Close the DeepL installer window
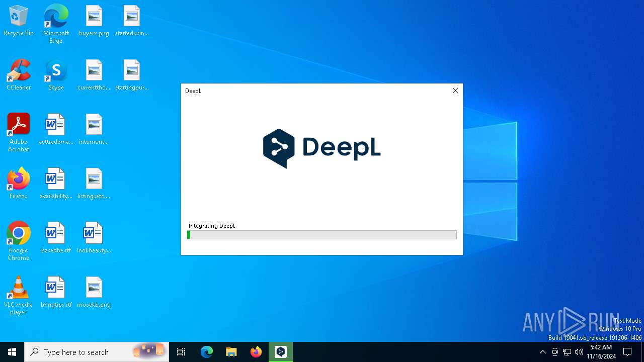The image size is (644, 362). (x=455, y=90)
